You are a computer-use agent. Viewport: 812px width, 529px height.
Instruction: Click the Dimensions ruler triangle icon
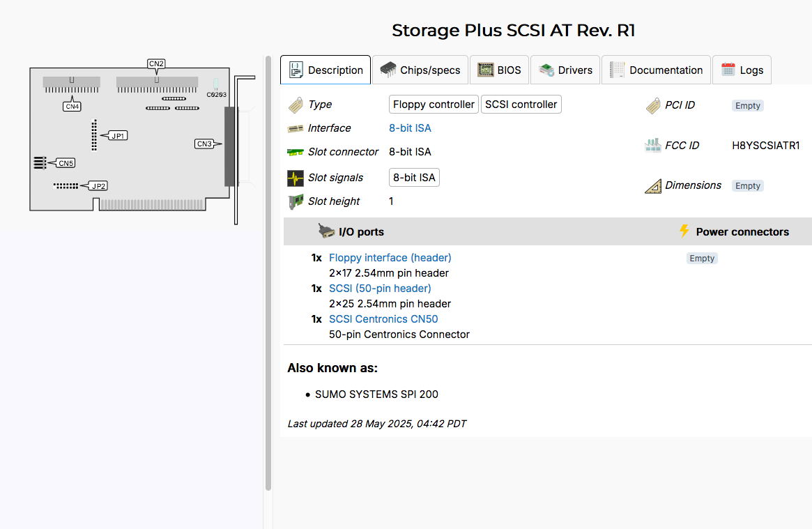pyautogui.click(x=653, y=186)
